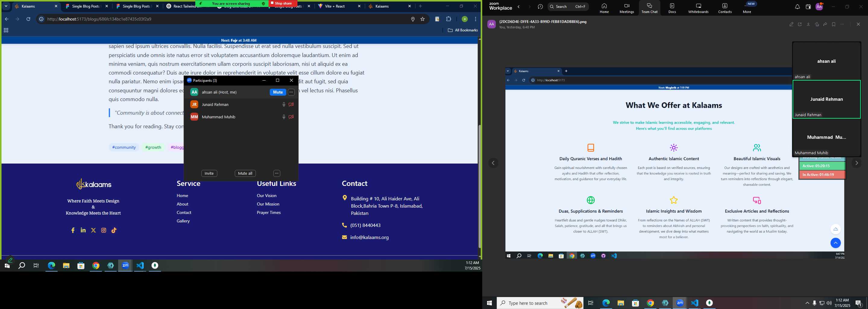The width and height of the screenshot is (868, 309).
Task: Click the #community tag
Action: [124, 148]
